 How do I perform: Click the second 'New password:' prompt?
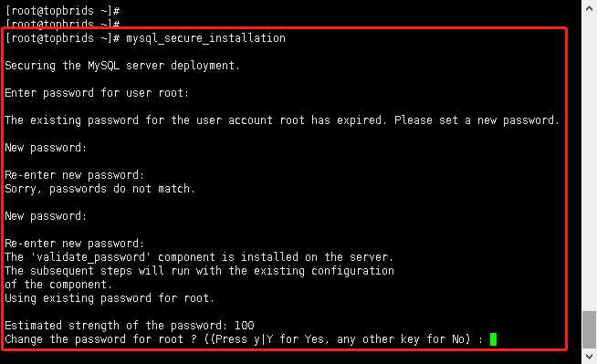click(x=46, y=216)
